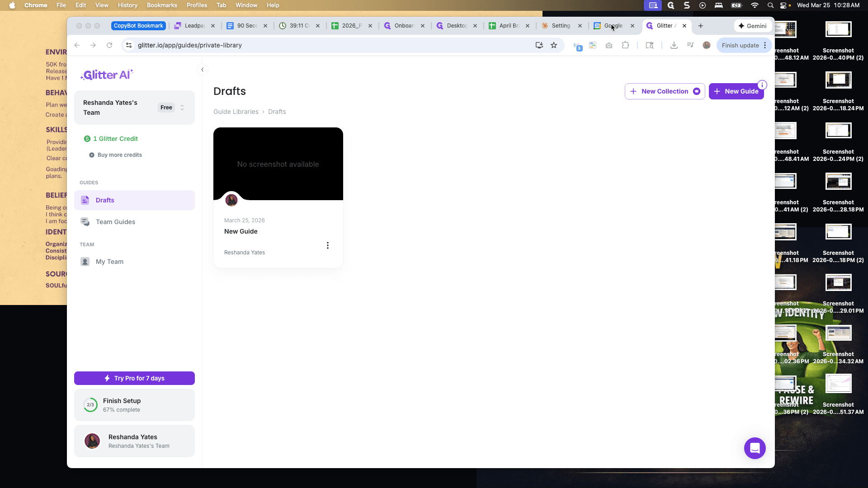Bookmark this page with the star icon
The image size is (868, 488).
[554, 45]
